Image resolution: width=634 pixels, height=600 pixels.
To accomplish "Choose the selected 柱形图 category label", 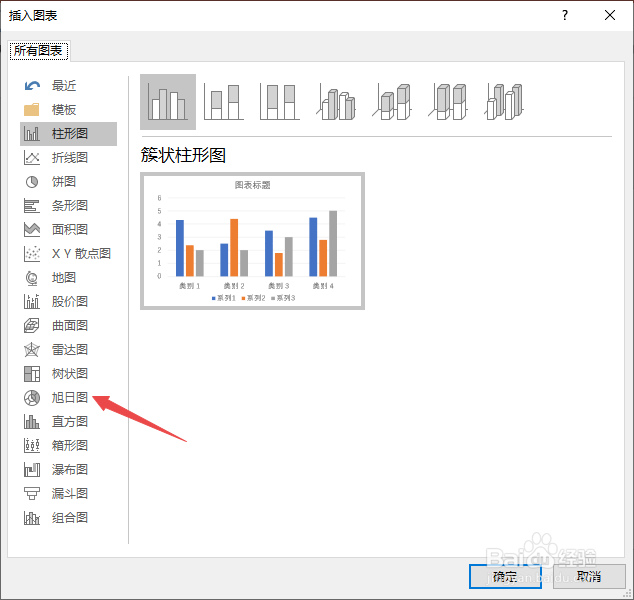I will tap(70, 134).
